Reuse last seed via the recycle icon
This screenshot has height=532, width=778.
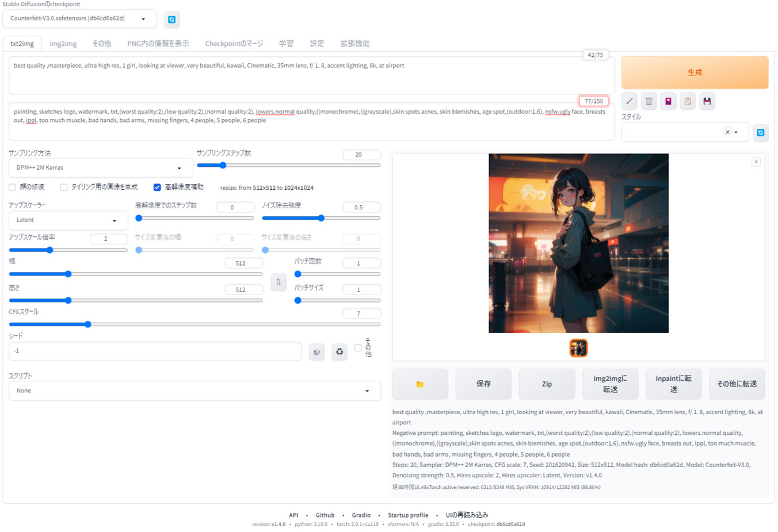click(x=340, y=351)
